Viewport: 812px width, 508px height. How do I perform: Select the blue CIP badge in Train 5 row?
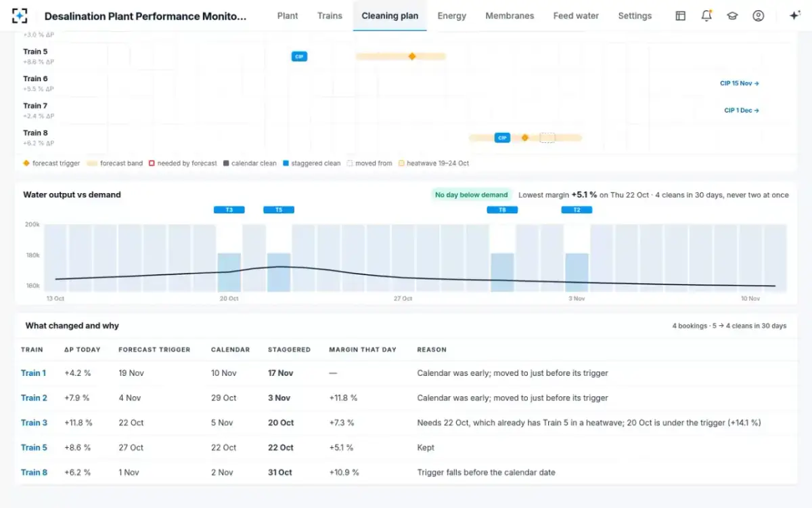coord(299,57)
